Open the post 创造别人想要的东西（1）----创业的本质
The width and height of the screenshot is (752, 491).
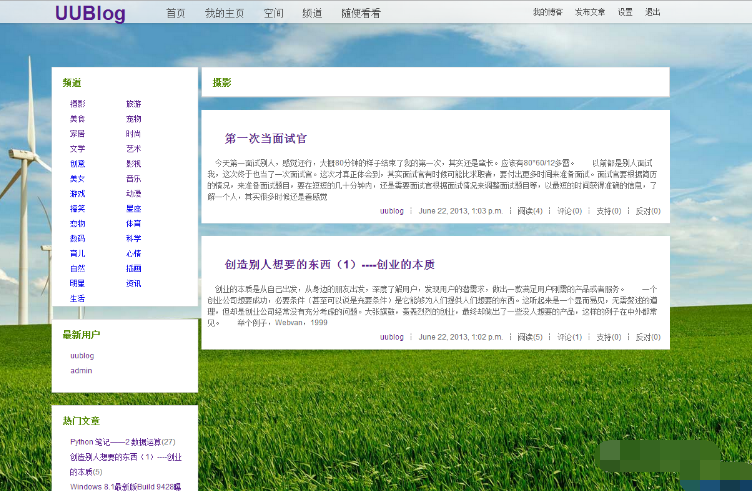[x=329, y=265]
